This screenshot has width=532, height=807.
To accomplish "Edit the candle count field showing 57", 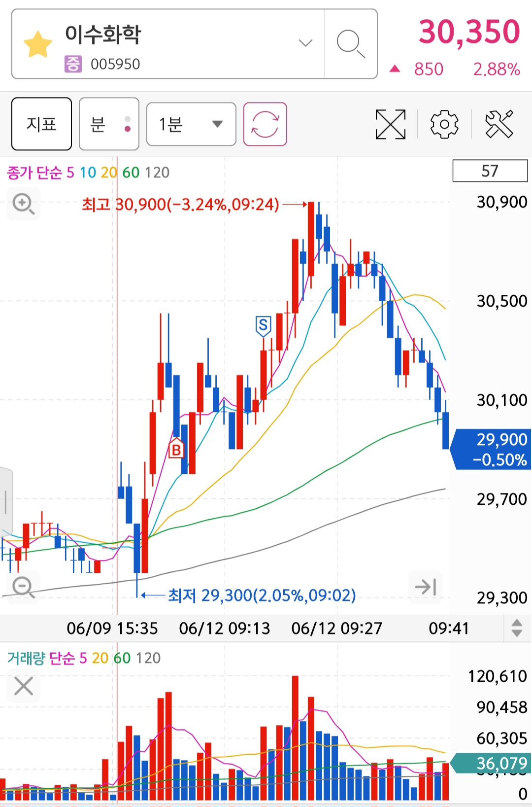I will click(490, 171).
